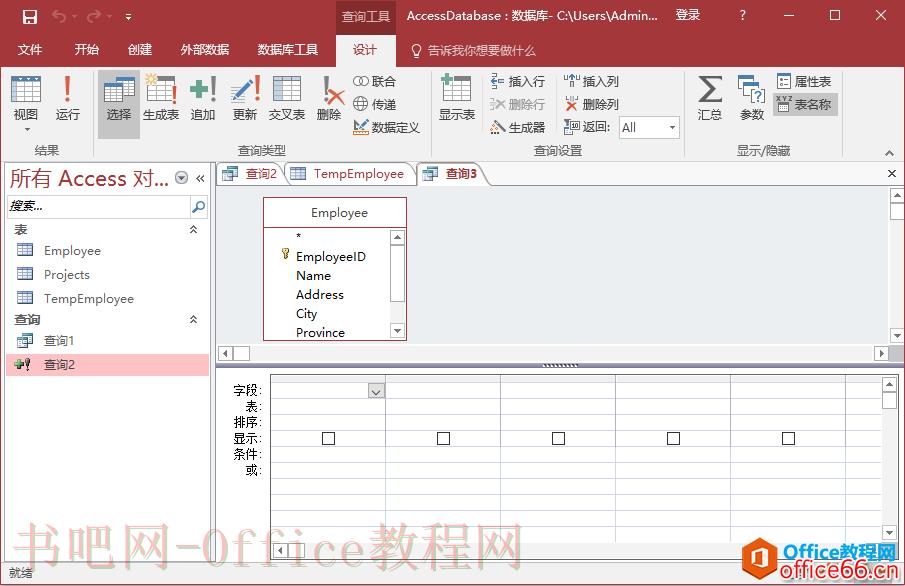Viewport: 905px width, 586px height.
Task: Click the search magnifier in navigation pane
Action: coord(199,206)
